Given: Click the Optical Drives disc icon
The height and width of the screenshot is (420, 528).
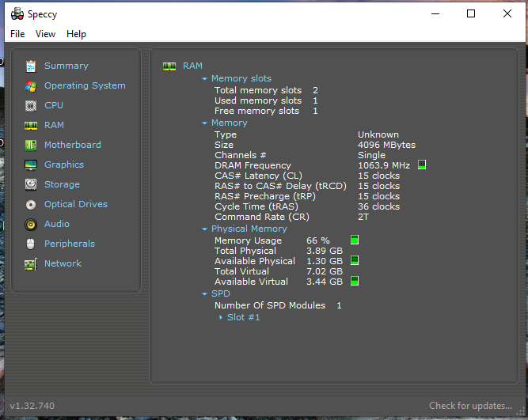Looking at the screenshot, I should [31, 205].
